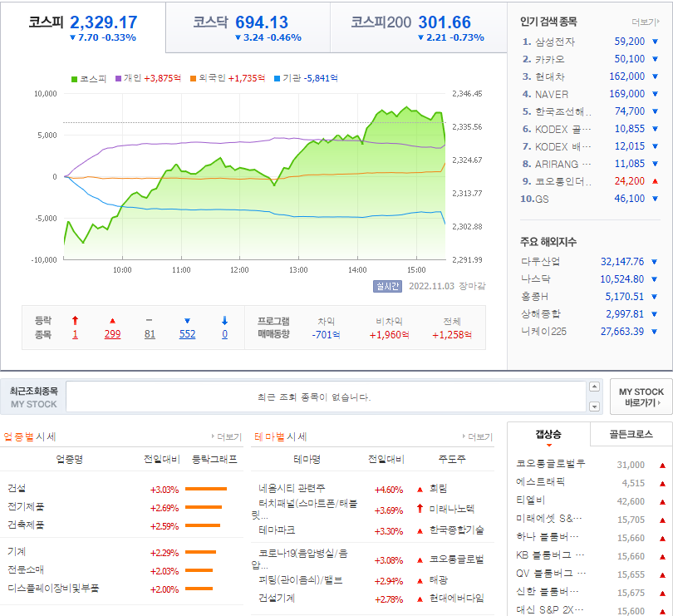Screen dimensions: 673x616
Task: Click 더보기 link for 업종별 시세
Action: 226,437
